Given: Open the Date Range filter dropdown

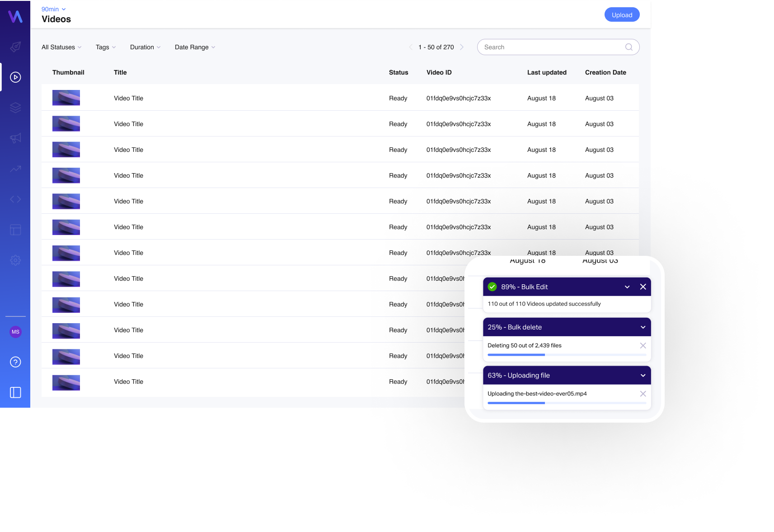Looking at the screenshot, I should click(x=195, y=47).
